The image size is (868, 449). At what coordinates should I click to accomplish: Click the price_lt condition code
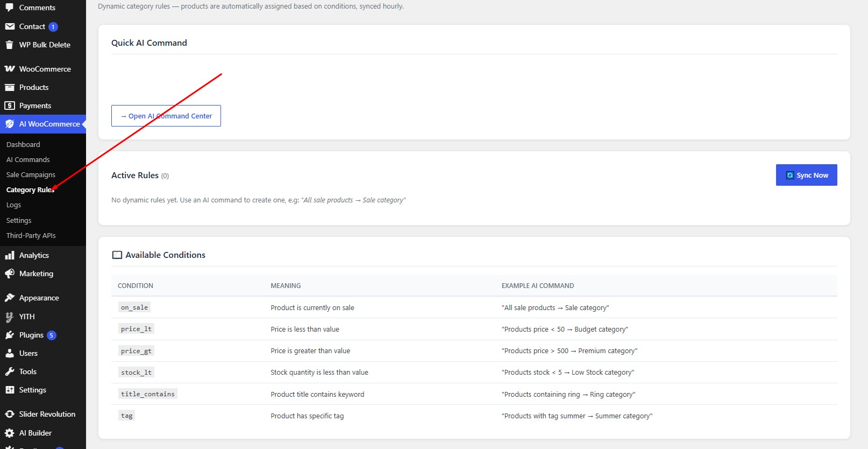pyautogui.click(x=136, y=329)
